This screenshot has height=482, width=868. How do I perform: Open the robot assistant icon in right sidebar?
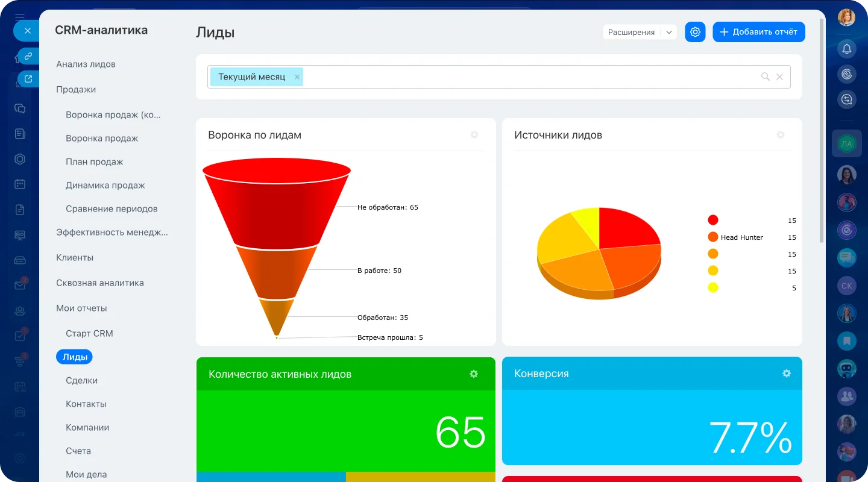(x=847, y=368)
